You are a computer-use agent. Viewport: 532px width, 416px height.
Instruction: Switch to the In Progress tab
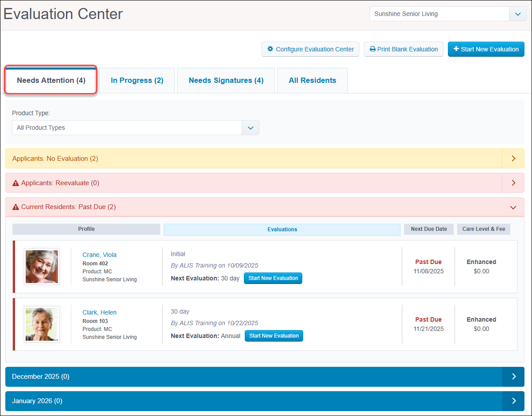(x=137, y=80)
